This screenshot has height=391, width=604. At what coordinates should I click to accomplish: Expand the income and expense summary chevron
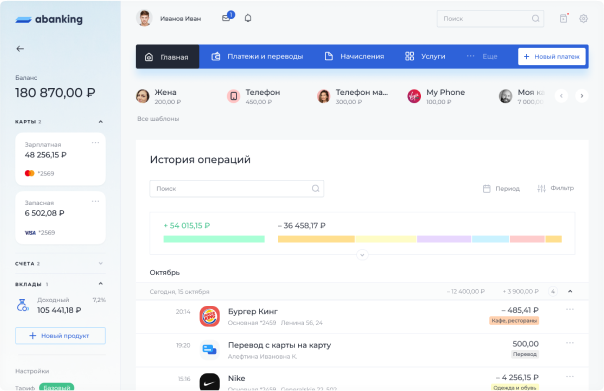[362, 255]
